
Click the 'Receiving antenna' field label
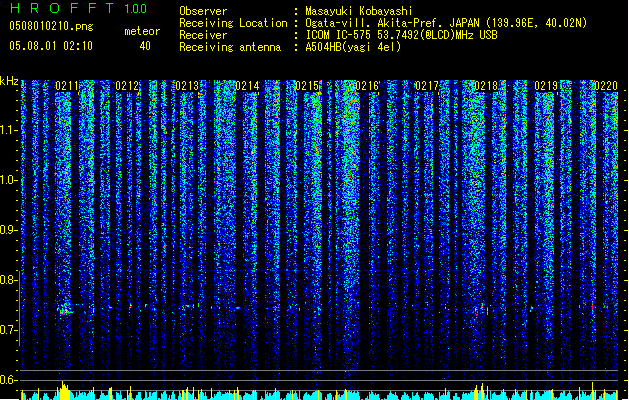click(x=230, y=47)
